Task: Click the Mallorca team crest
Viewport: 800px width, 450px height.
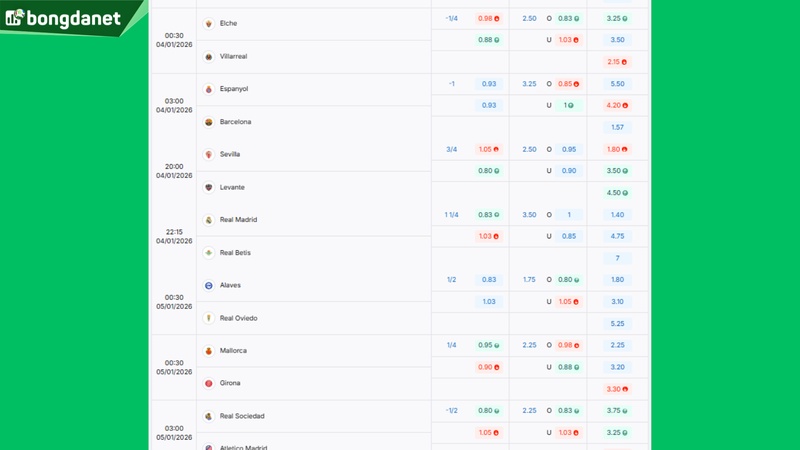Action: 209,351
